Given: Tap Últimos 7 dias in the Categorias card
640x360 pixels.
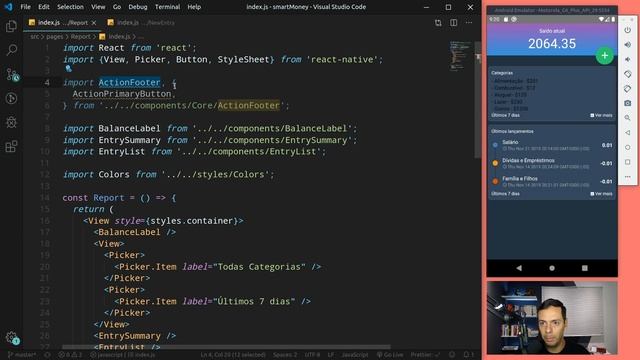Looking at the screenshot, I should pos(505,116).
